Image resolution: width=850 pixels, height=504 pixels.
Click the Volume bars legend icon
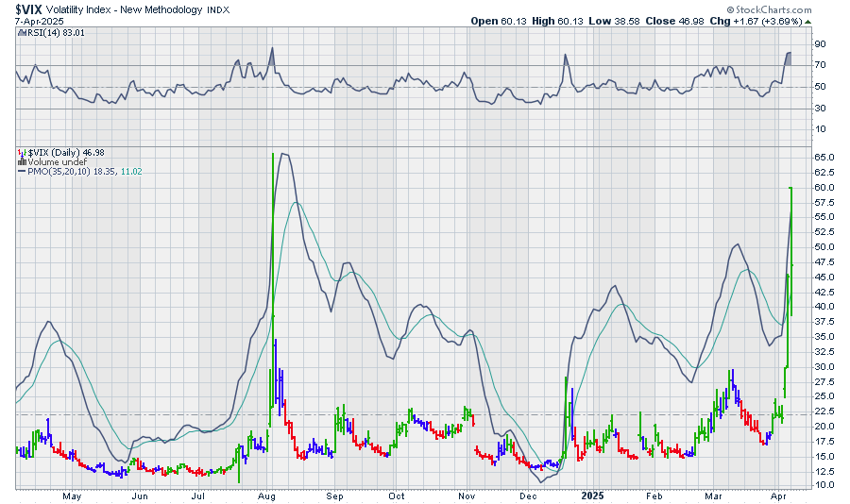[20, 160]
